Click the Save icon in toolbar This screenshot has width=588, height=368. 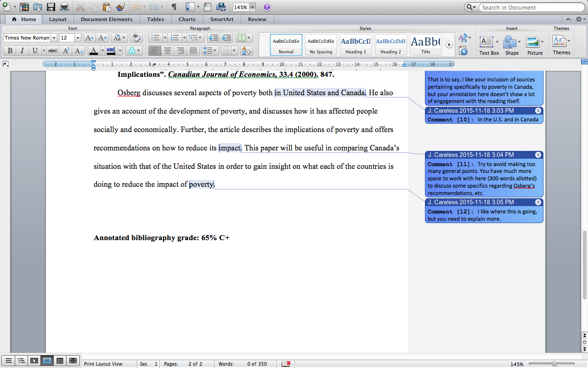51,7
